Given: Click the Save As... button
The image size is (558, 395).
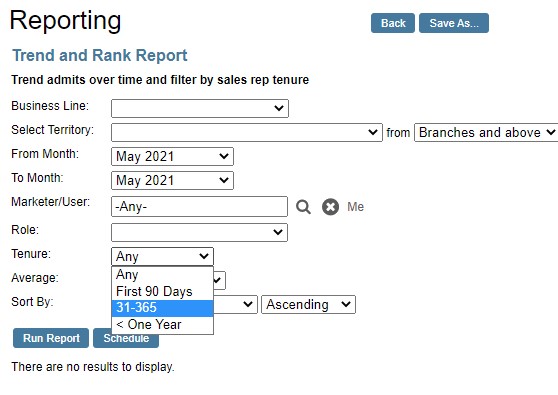Looking at the screenshot, I should 454,23.
